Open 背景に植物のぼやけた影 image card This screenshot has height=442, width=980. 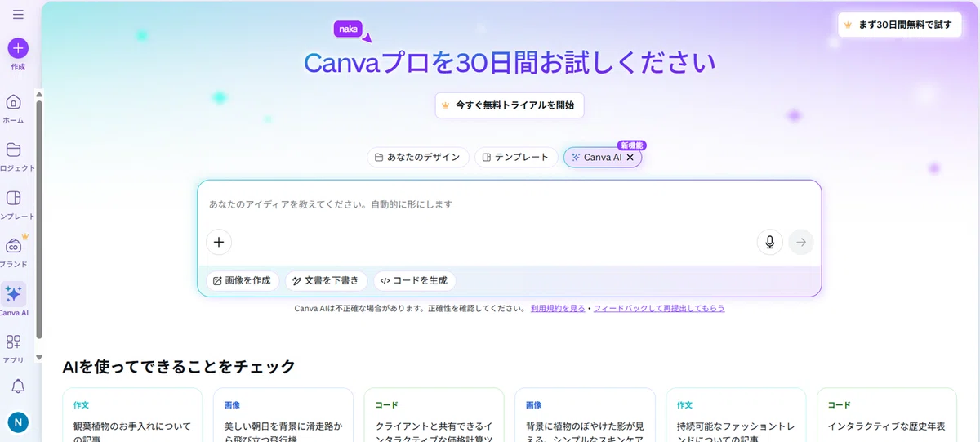(585, 415)
